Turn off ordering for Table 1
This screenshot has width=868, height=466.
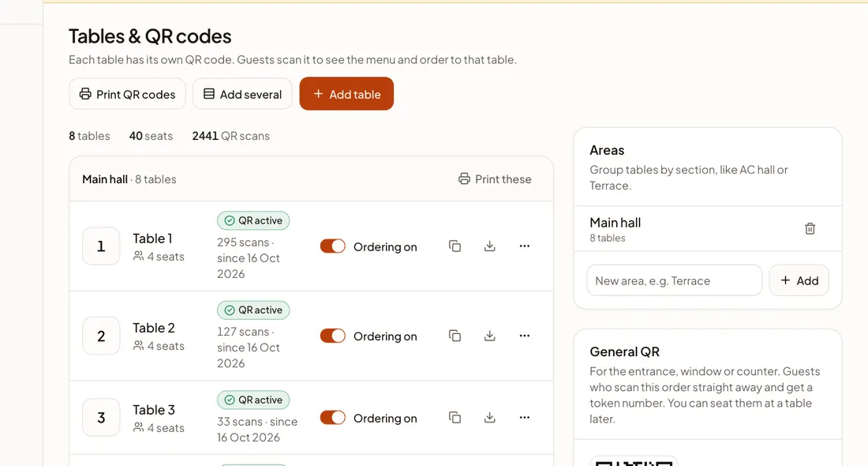pyautogui.click(x=333, y=246)
